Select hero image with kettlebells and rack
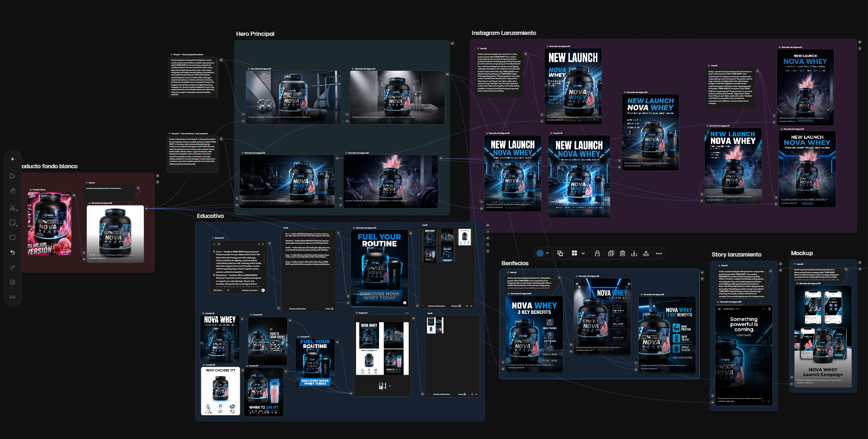This screenshot has width=868, height=439. 293,97
